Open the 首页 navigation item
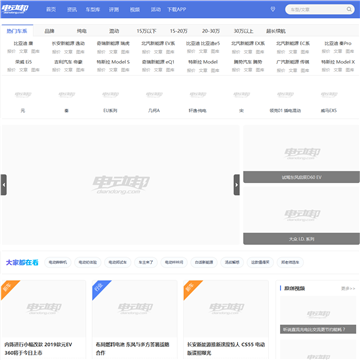Screen dimensions: 360x360 coord(51,10)
